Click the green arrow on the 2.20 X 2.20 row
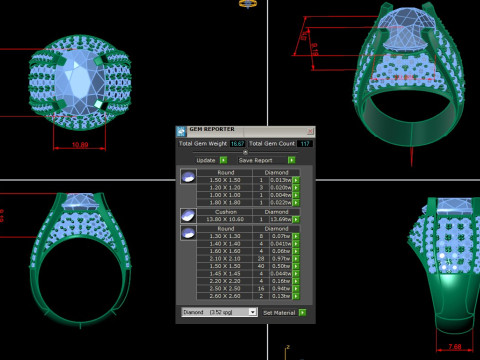480x360 pixels. click(x=296, y=281)
